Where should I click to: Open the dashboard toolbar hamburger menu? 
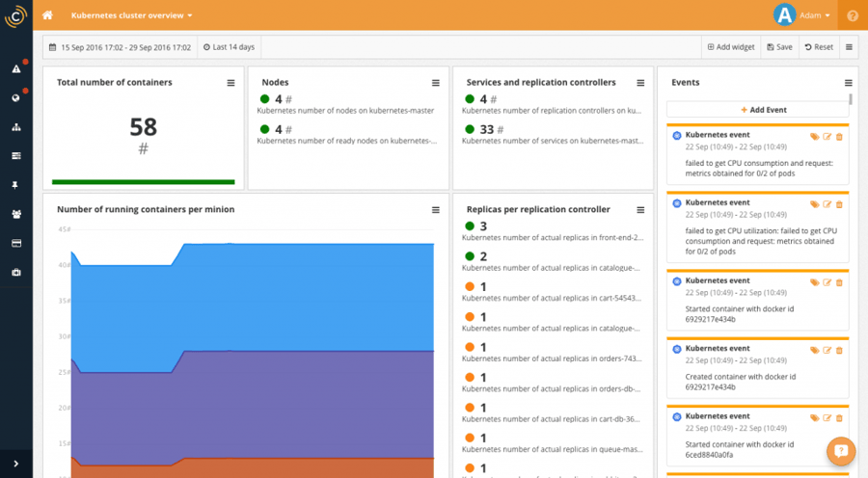[x=849, y=47]
